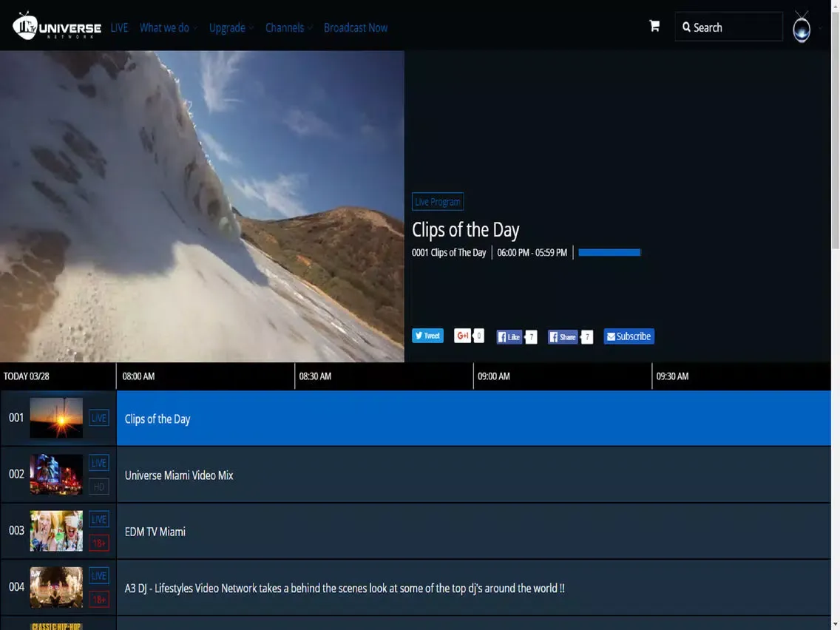
Task: Click the Facebook Share button
Action: [563, 337]
